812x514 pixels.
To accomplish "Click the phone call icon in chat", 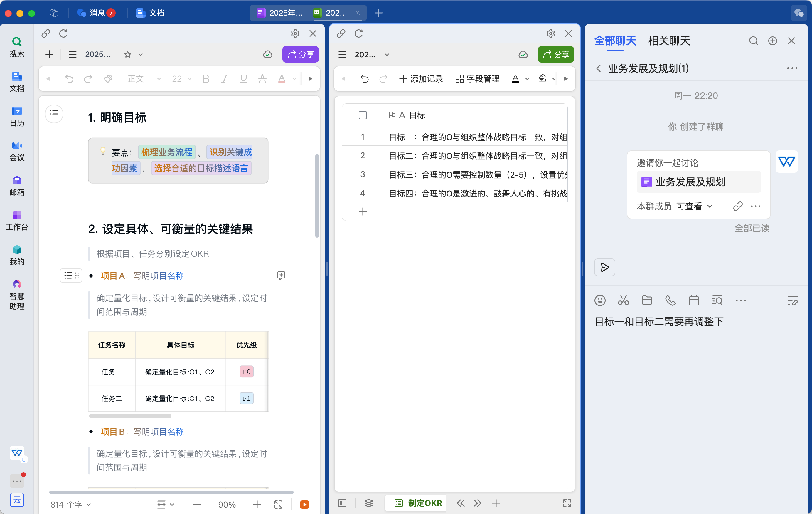I will 670,300.
